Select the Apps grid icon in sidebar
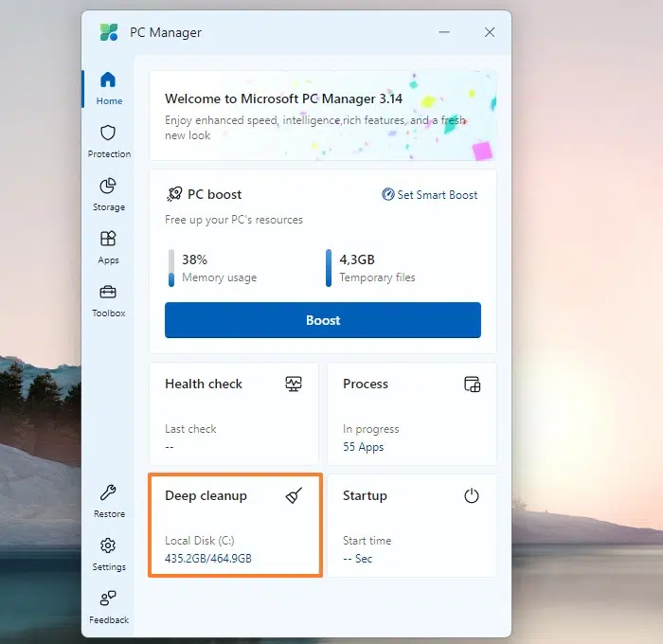 [108, 239]
